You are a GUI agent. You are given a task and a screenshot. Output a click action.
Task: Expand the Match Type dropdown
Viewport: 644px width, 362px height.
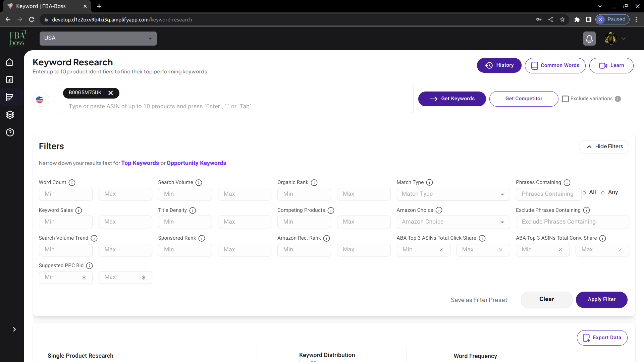coord(453,194)
